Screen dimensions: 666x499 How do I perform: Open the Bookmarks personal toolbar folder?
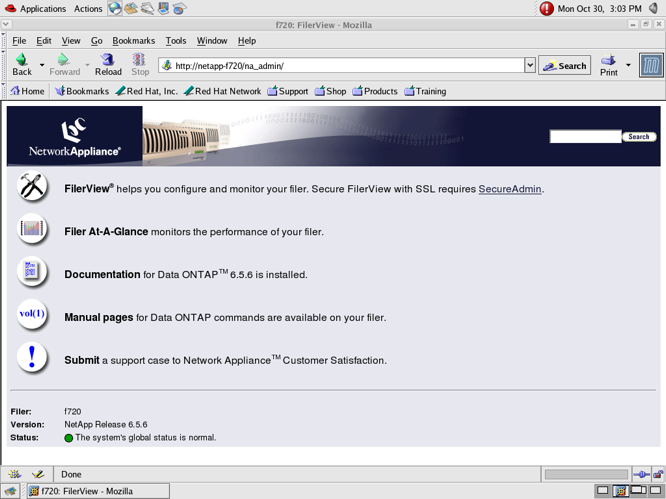82,91
